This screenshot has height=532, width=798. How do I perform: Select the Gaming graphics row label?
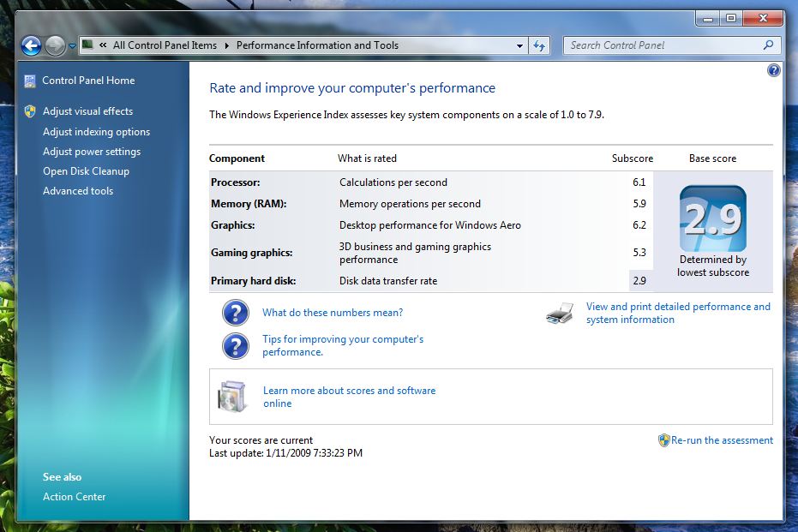(x=251, y=252)
